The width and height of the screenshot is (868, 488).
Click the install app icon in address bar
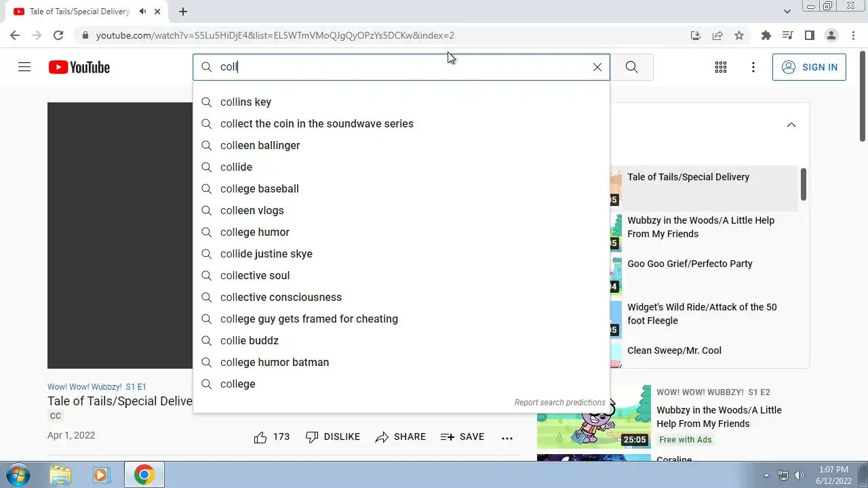coord(695,35)
